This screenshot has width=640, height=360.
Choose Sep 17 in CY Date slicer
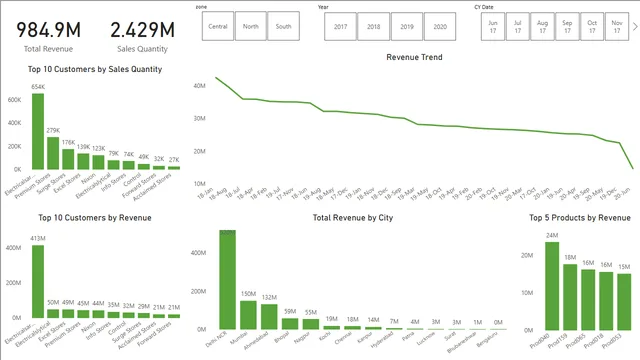[x=567, y=27]
